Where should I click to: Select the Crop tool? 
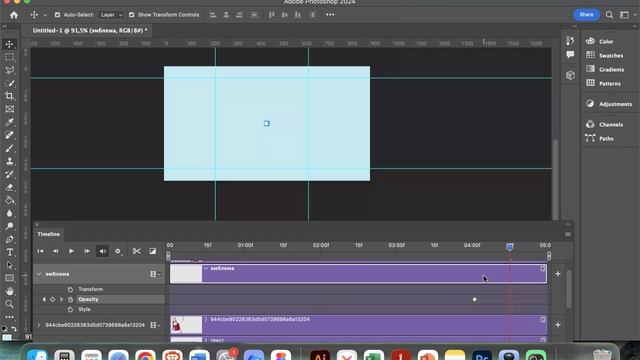pos(9,96)
